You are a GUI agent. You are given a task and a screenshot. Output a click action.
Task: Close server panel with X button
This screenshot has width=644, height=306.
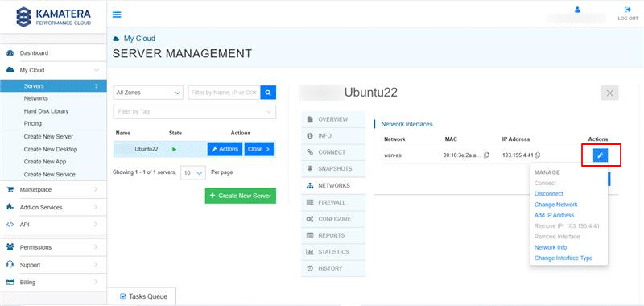pos(609,93)
